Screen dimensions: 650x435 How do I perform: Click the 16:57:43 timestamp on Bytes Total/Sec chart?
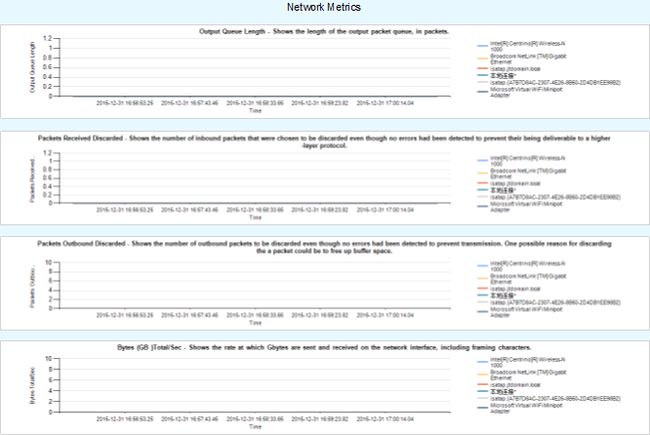pyautogui.click(x=189, y=419)
